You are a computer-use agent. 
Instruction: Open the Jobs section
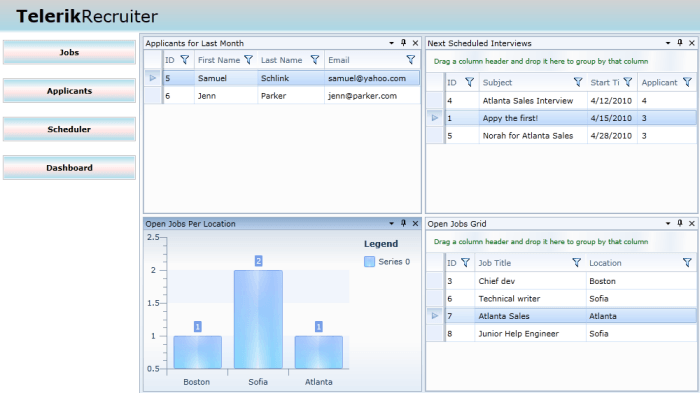[x=69, y=52]
